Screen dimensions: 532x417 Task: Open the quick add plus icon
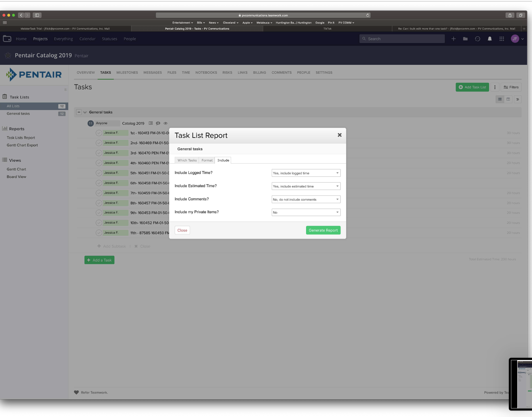pos(453,39)
